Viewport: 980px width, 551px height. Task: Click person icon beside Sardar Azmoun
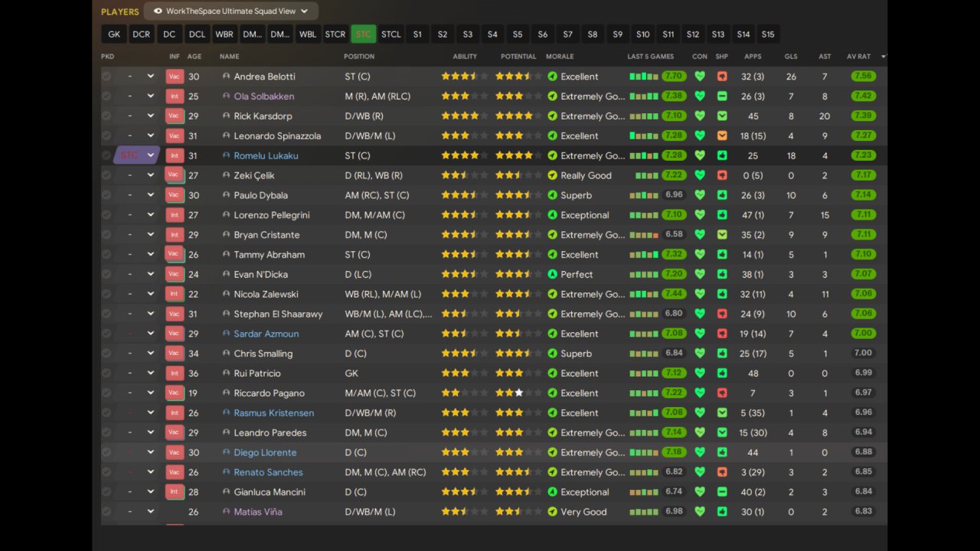[226, 334]
